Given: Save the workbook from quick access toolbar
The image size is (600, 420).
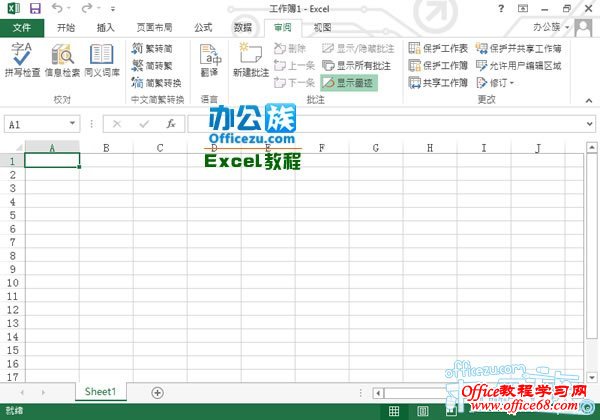Looking at the screenshot, I should [35, 8].
